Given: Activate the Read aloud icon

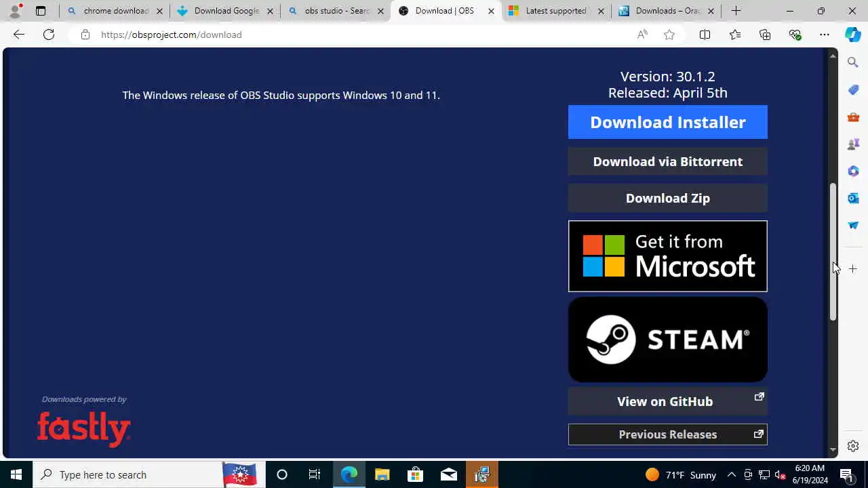Looking at the screenshot, I should coord(642,35).
